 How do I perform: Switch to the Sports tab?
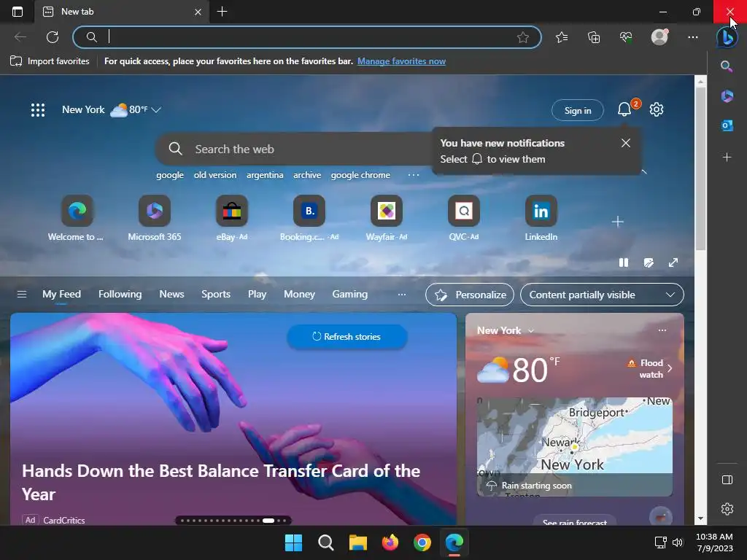point(216,295)
